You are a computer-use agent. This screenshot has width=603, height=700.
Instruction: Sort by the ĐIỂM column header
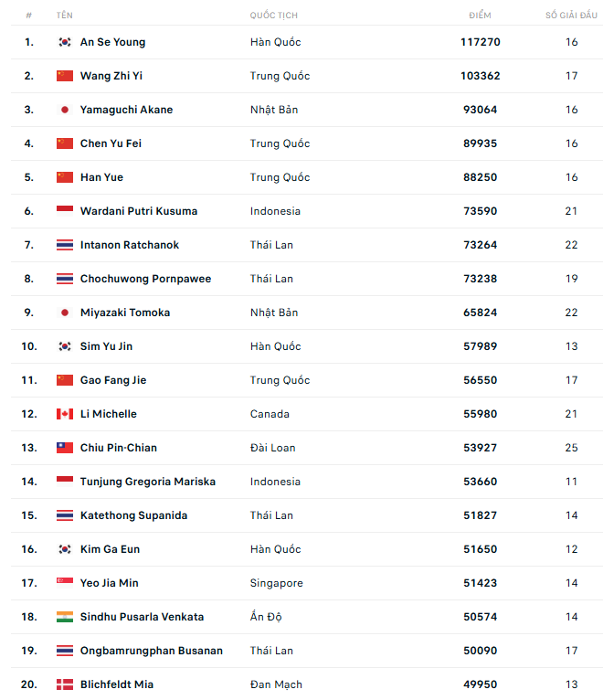click(480, 16)
